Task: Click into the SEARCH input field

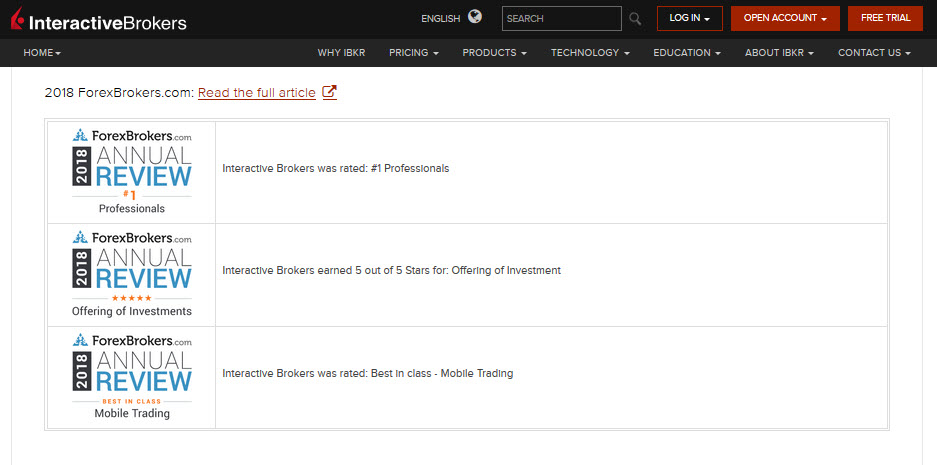Action: tap(560, 19)
